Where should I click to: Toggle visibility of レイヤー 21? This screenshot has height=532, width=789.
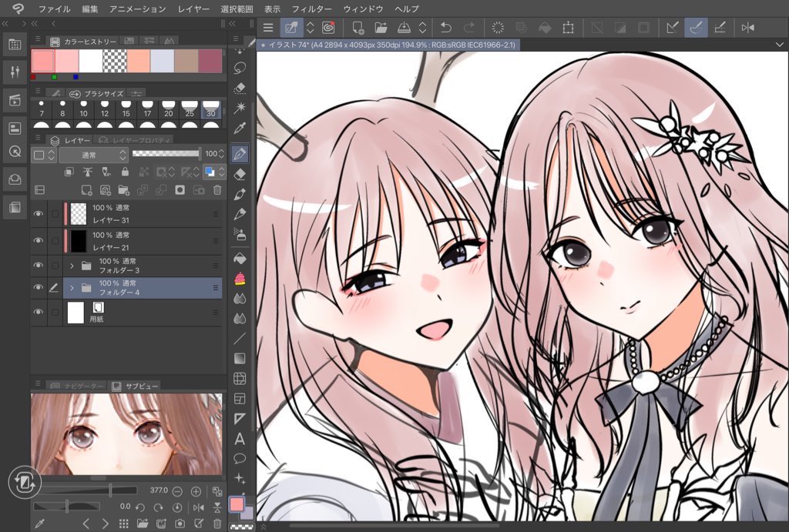click(39, 241)
